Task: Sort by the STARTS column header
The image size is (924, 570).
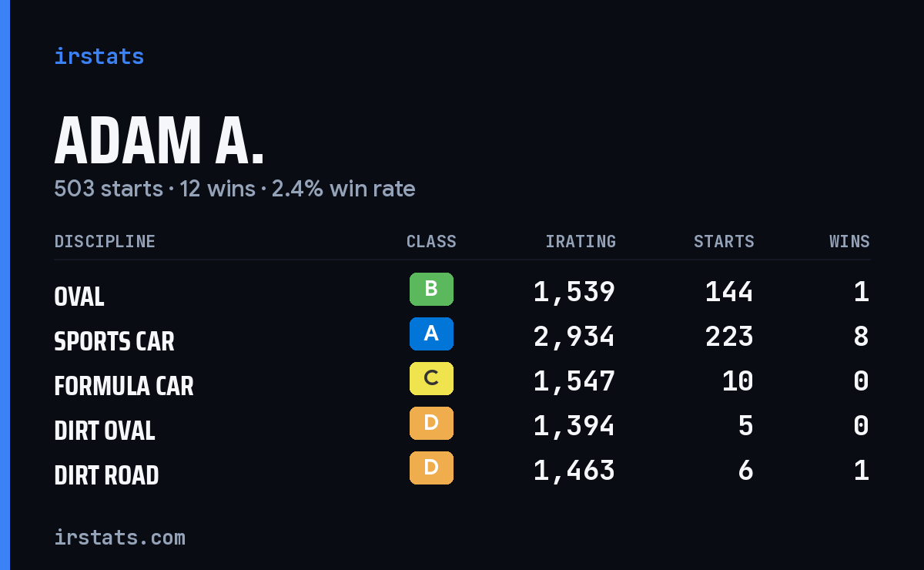Action: click(x=724, y=242)
